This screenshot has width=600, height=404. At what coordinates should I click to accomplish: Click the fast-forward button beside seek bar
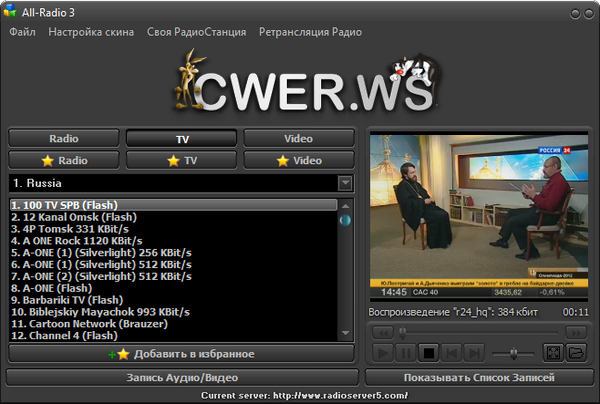click(x=576, y=332)
